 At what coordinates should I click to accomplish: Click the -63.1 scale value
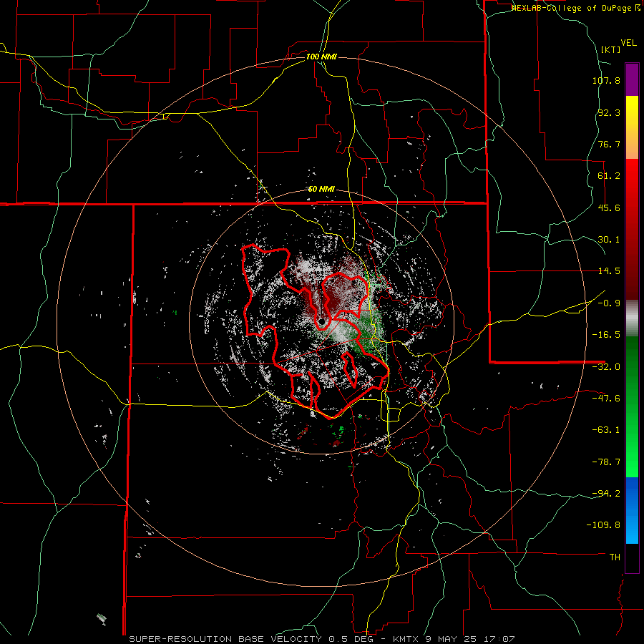click(x=606, y=430)
